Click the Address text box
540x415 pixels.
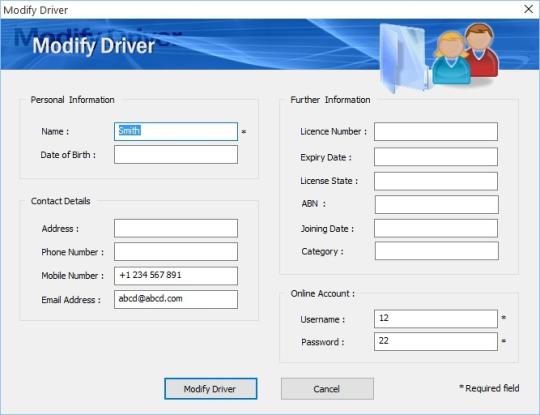(x=176, y=228)
